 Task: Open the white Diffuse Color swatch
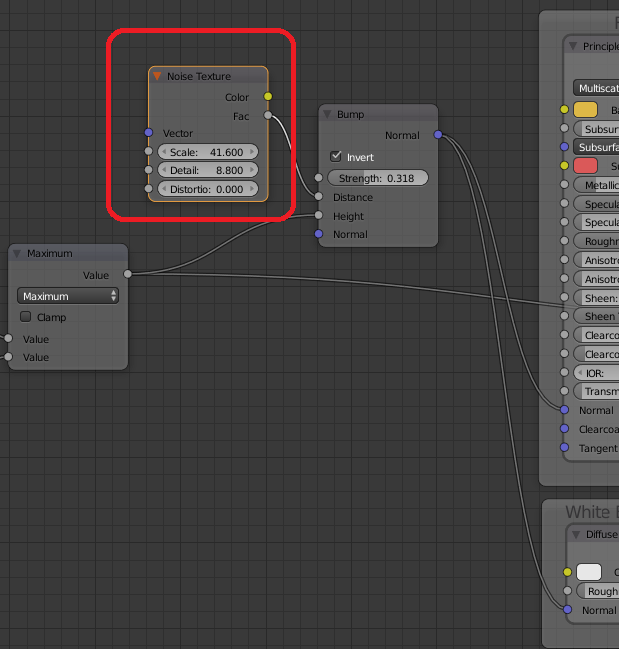coord(589,572)
